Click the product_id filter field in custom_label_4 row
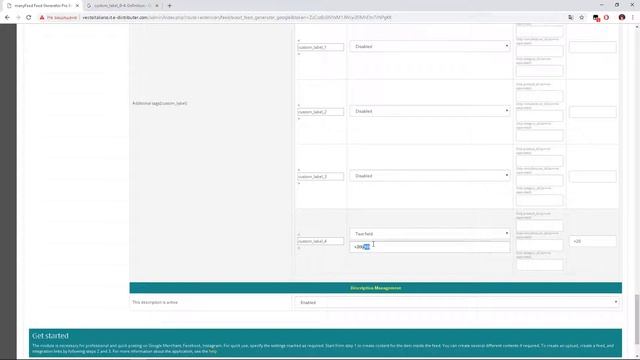The height and width of the screenshot is (360, 640). (x=540, y=225)
